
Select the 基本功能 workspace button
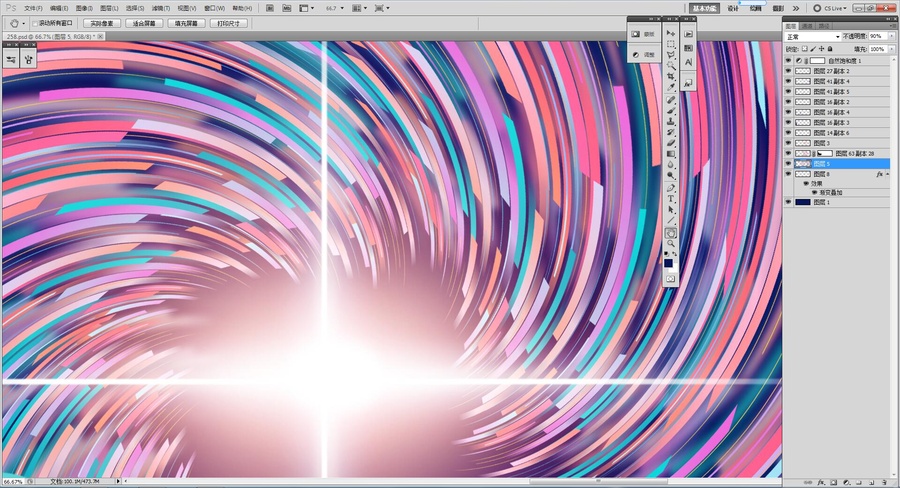tap(704, 8)
